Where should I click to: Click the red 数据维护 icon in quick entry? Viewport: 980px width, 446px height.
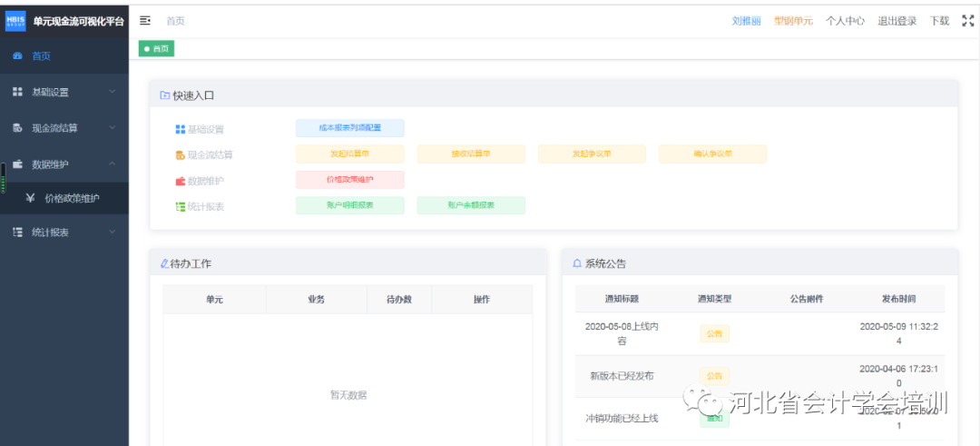pos(180,182)
